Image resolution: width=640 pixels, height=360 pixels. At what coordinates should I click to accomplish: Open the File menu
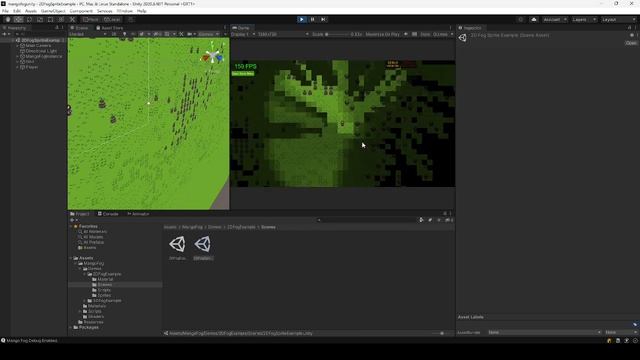click(x=5, y=11)
